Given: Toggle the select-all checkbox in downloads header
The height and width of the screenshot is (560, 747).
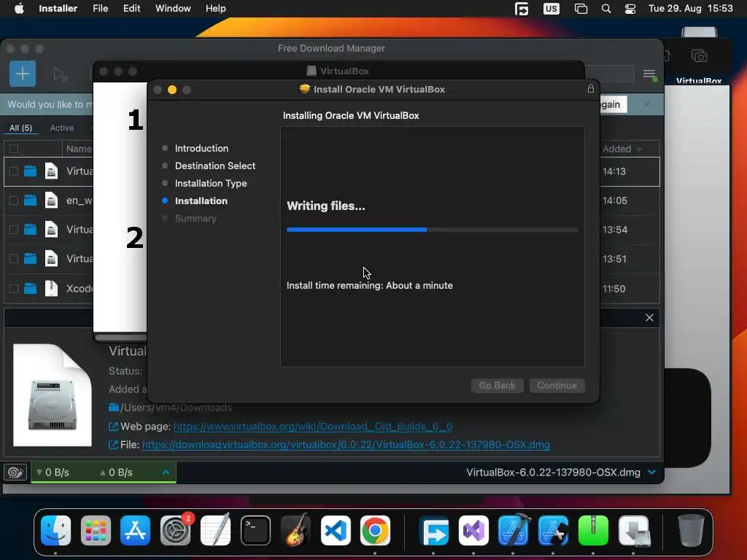Looking at the screenshot, I should (14, 149).
